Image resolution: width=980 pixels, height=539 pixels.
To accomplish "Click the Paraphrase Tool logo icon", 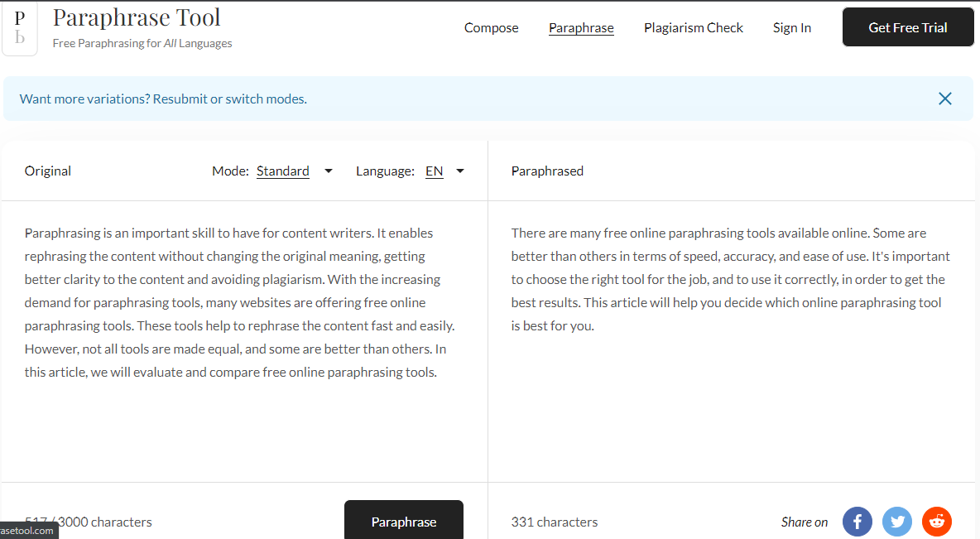I will pyautogui.click(x=19, y=28).
